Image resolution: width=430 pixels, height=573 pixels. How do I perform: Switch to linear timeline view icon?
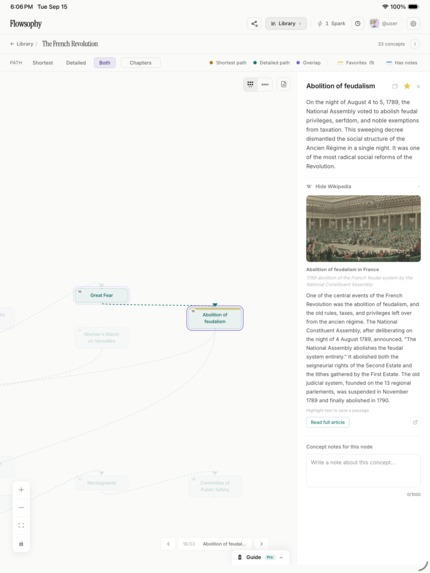[x=265, y=84]
